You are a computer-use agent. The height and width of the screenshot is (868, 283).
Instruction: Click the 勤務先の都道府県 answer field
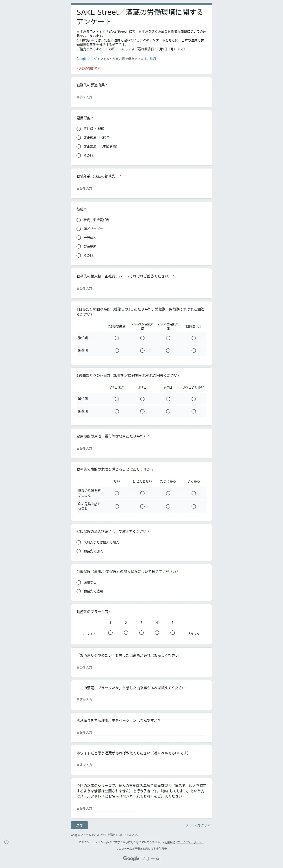[109, 97]
